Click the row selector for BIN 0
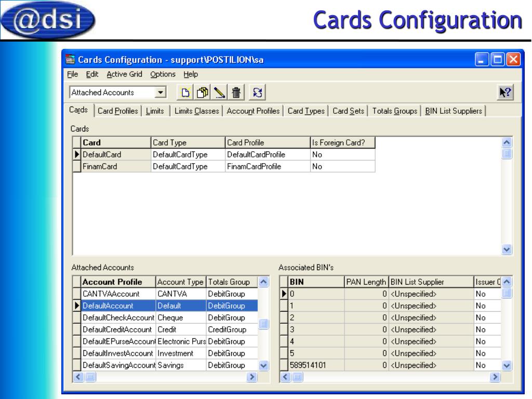This screenshot has height=399, width=532. point(284,294)
